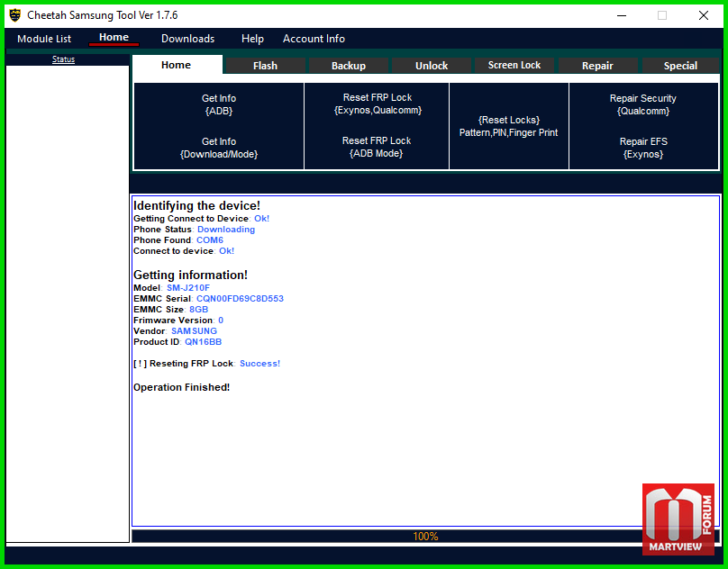Open the Help menu
728x569 pixels.
tap(252, 39)
